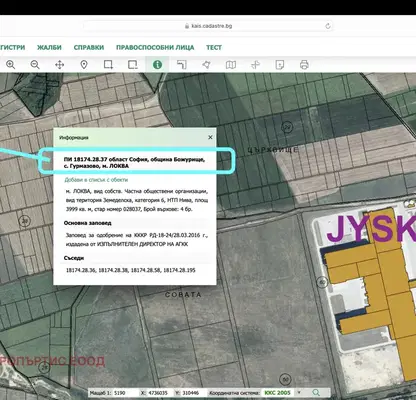This screenshot has height=400, width=416.
Task: Click the sticky note export icon
Action: [x=280, y=65]
